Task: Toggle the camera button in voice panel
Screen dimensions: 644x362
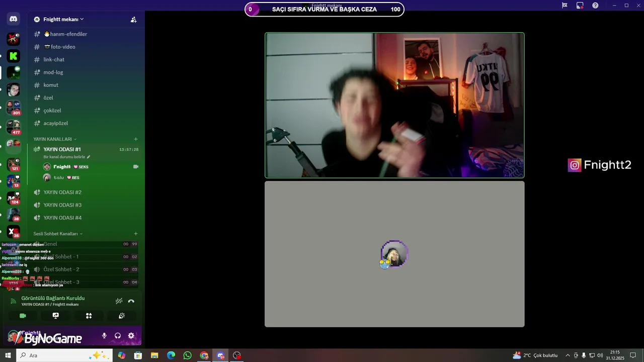Action: [23, 316]
